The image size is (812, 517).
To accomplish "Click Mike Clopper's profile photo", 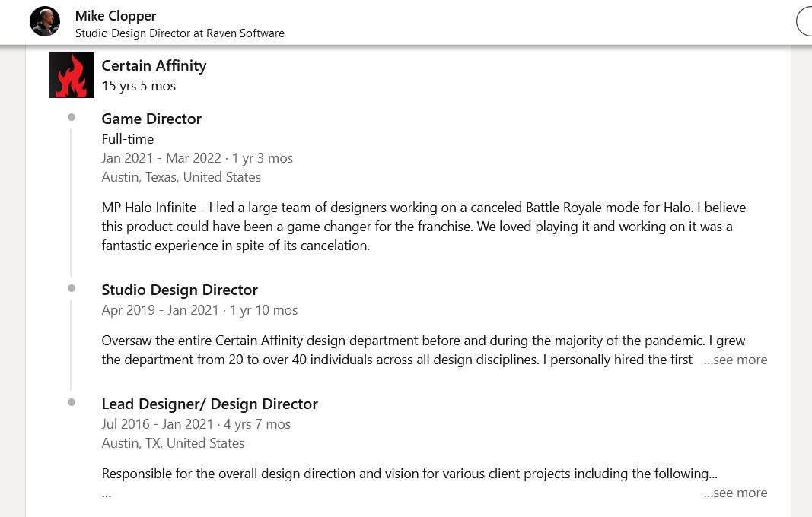I will pos(45,22).
